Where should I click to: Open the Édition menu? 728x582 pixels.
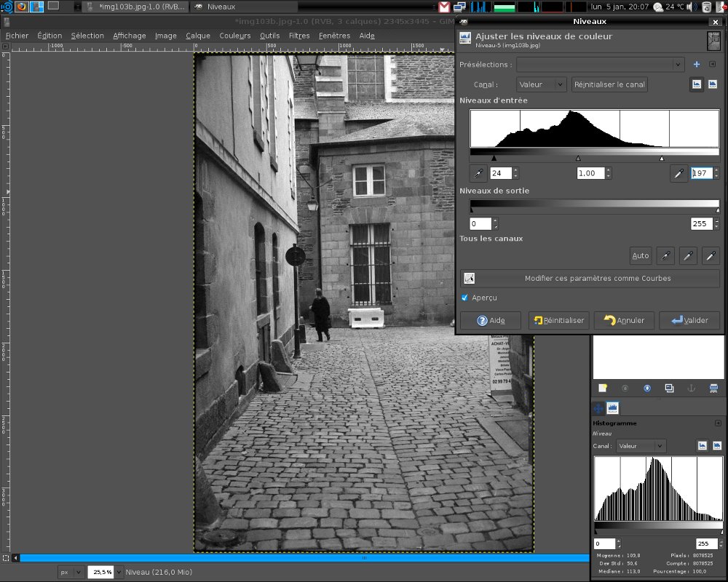point(50,36)
